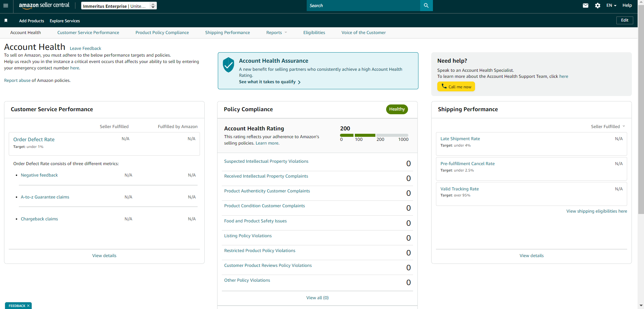Screen dimensions: 644x309
Task: Click the search magnifier button
Action: pos(426,5)
